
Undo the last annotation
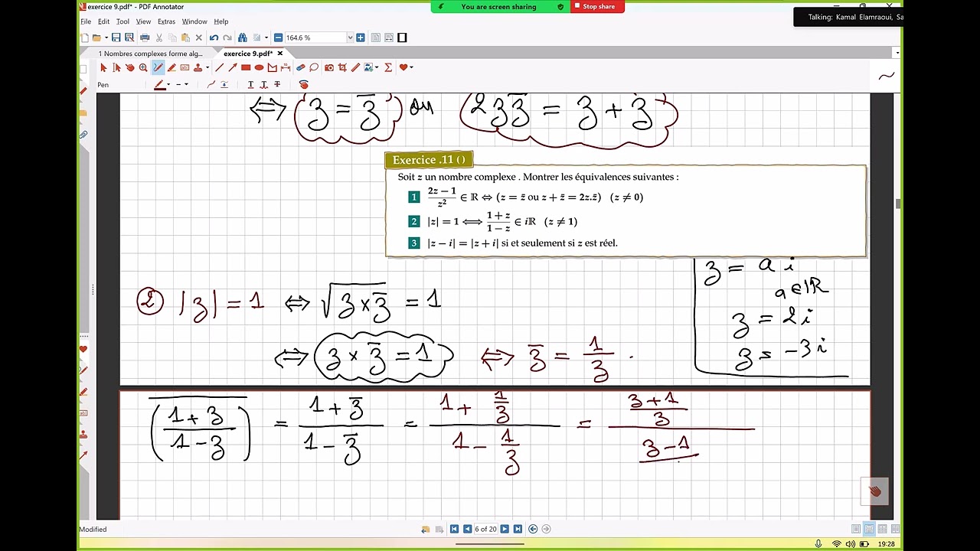click(x=214, y=37)
